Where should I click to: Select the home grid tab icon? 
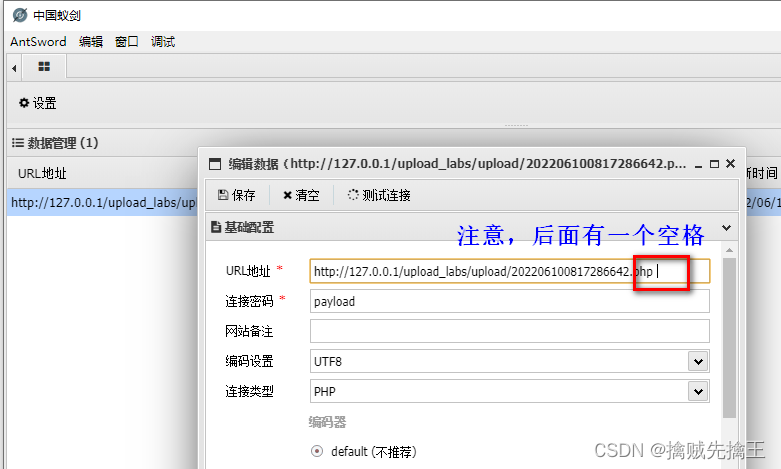click(x=44, y=67)
